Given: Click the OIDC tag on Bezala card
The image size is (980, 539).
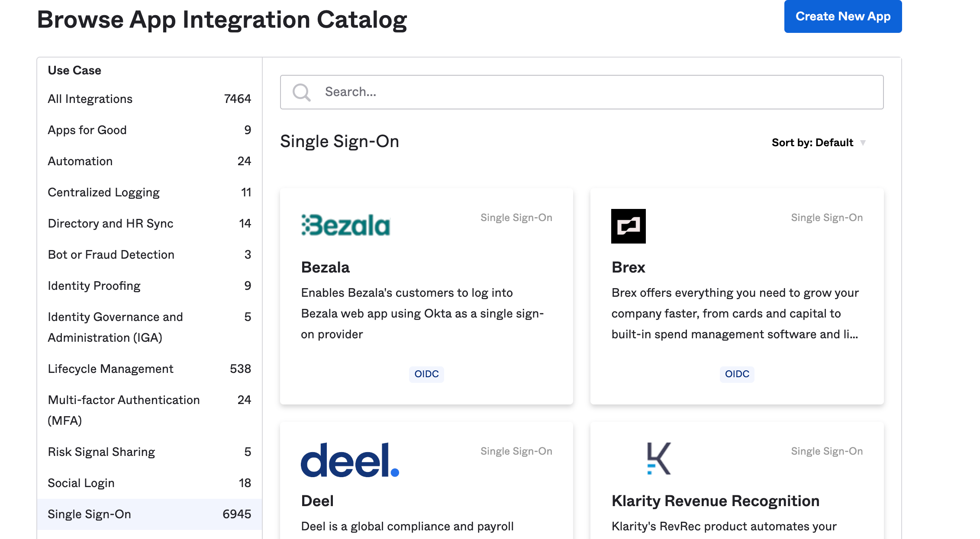Looking at the screenshot, I should click(426, 374).
